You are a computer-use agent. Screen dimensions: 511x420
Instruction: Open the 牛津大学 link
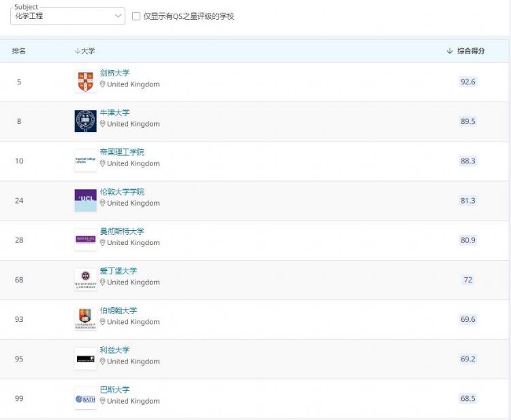(114, 112)
